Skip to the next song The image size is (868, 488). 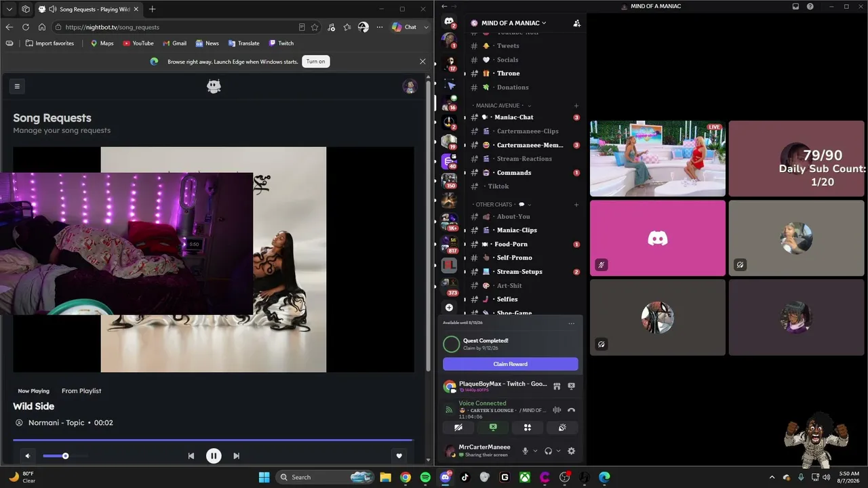pos(236,456)
